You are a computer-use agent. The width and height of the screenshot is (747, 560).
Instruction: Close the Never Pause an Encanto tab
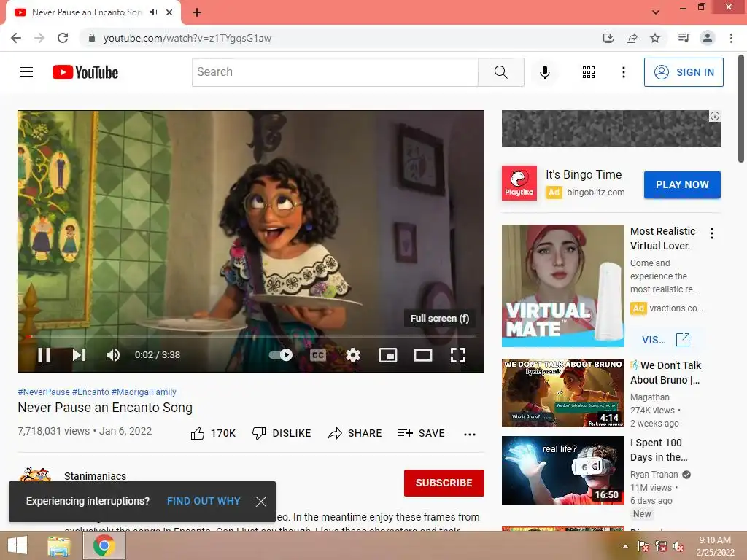pos(169,12)
